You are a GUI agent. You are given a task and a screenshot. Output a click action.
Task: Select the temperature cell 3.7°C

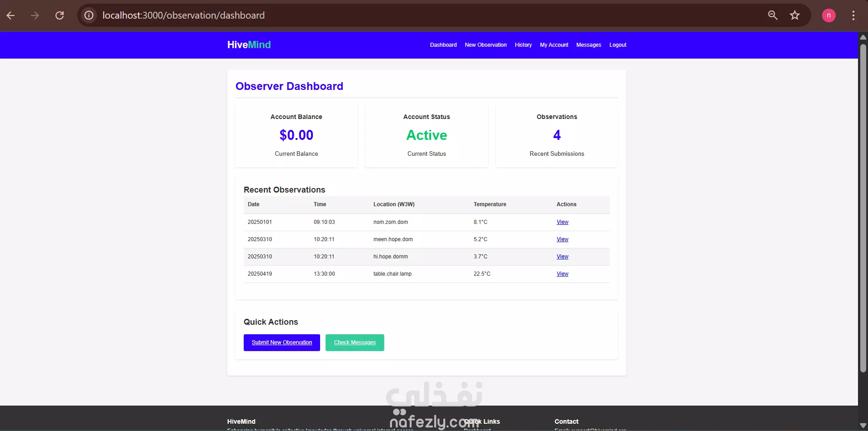point(481,257)
